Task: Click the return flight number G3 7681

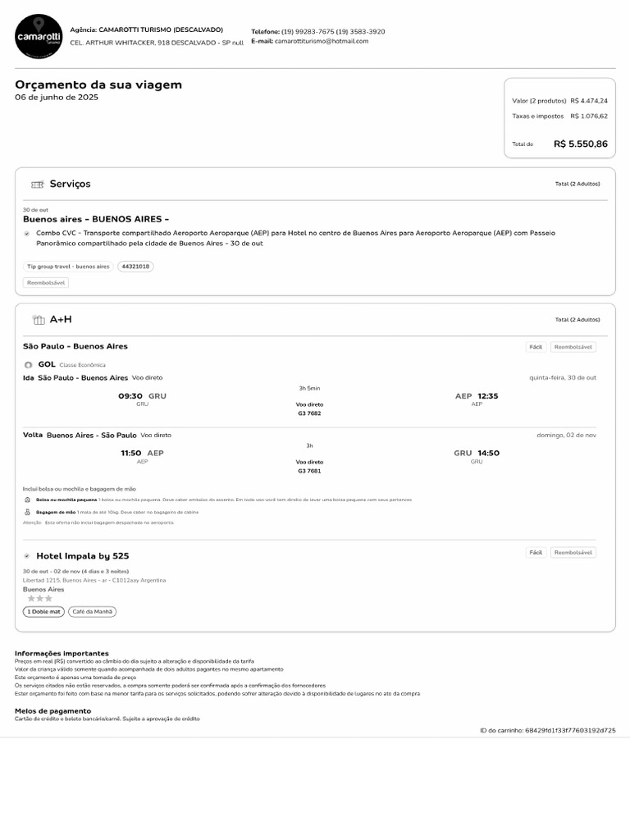Action: coord(309,472)
